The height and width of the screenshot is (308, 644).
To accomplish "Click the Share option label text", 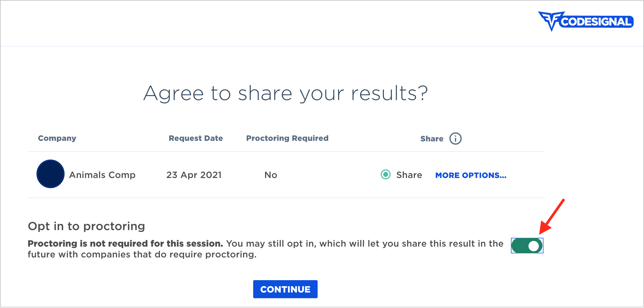I will pos(409,175).
